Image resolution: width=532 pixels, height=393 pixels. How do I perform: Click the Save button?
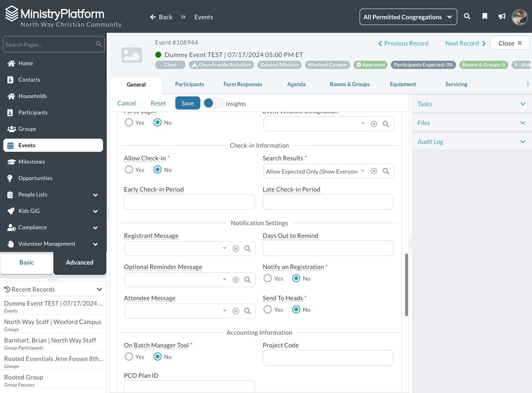[x=188, y=103]
